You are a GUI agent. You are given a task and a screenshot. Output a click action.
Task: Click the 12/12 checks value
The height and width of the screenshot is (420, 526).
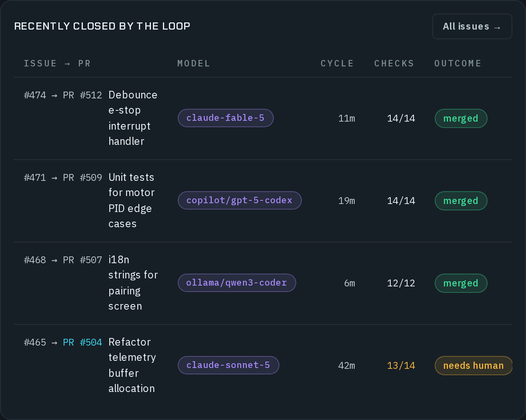[x=401, y=283]
